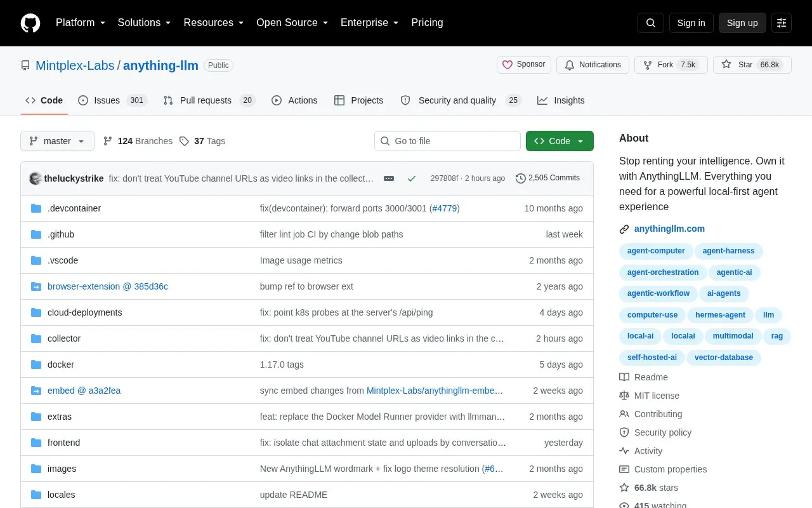Click the Sign in button

click(691, 23)
